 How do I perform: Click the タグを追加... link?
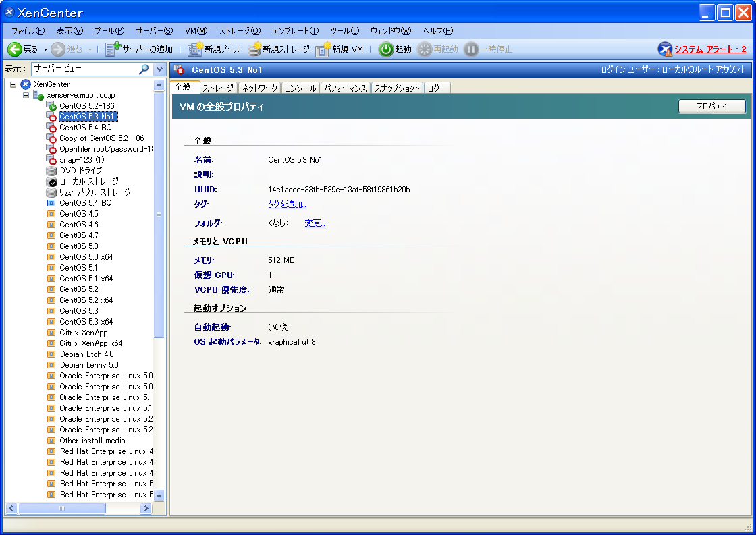(287, 204)
